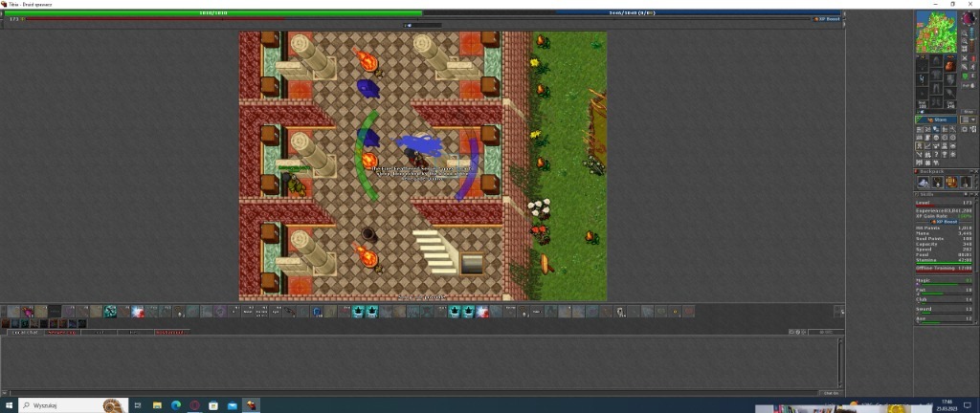The height and width of the screenshot is (413, 980).
Task: Click the question mark help icon
Action: (936, 153)
